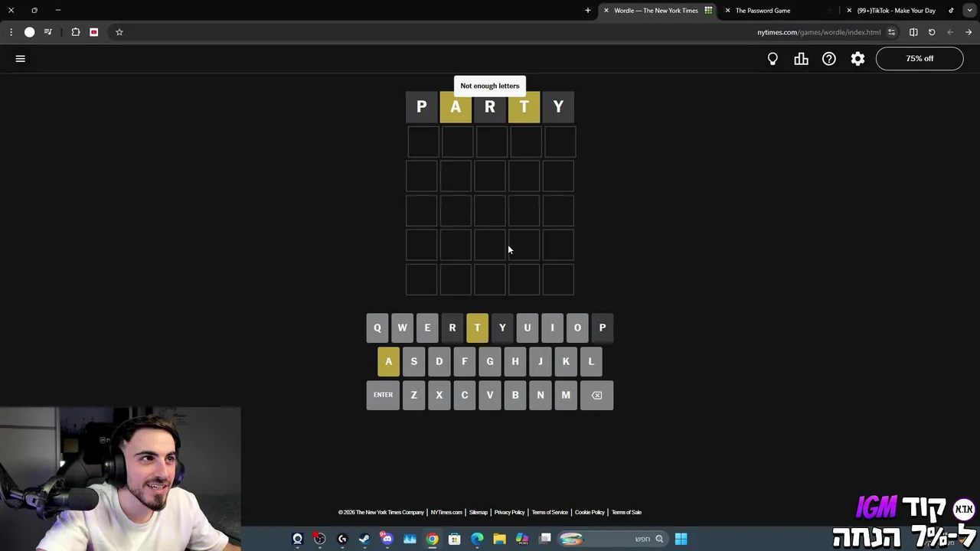
Task: Open the Terms of Service footer link
Action: [550, 512]
